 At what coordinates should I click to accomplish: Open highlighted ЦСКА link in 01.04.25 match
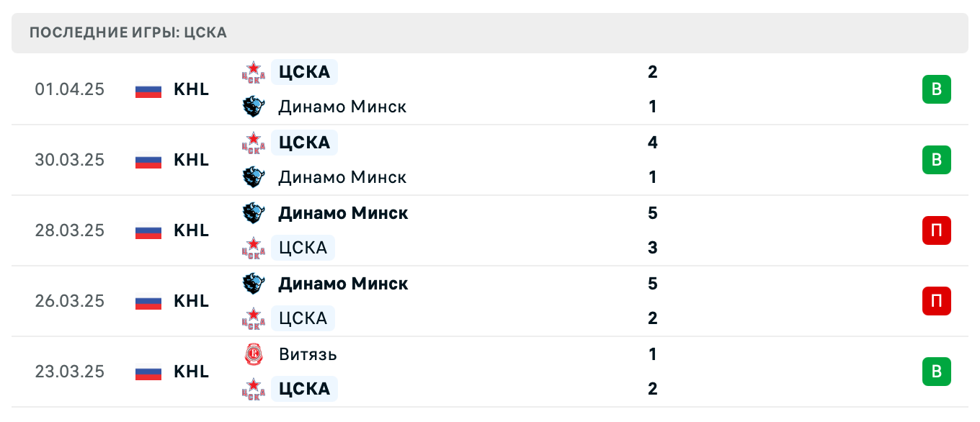(x=304, y=72)
